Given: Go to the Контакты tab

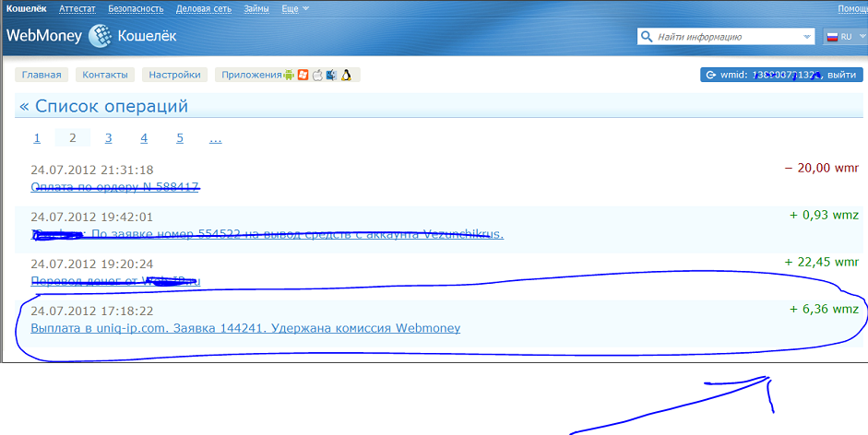Looking at the screenshot, I should (105, 75).
